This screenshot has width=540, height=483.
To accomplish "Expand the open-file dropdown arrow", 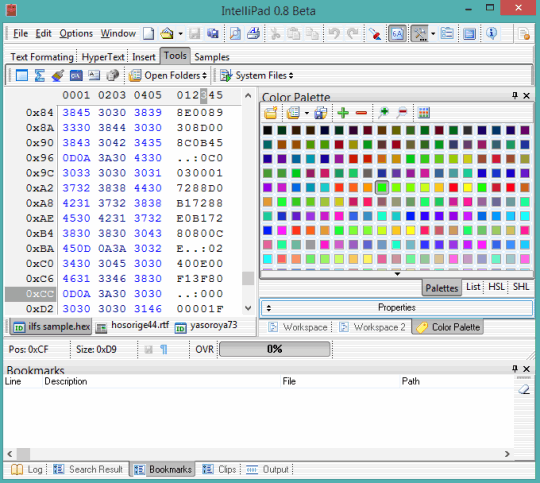I will [180, 34].
